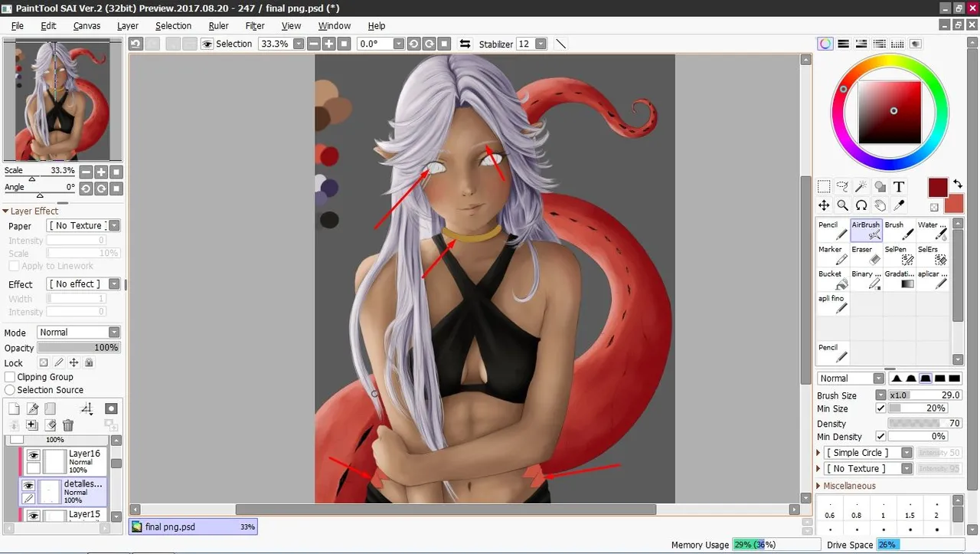The image size is (980, 554).
Task: Collapse the Layer Effect section
Action: (31, 211)
